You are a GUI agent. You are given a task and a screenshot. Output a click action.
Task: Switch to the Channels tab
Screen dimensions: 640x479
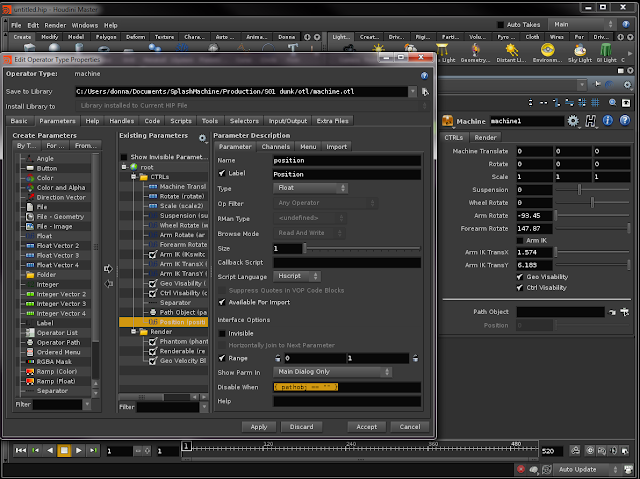276,146
